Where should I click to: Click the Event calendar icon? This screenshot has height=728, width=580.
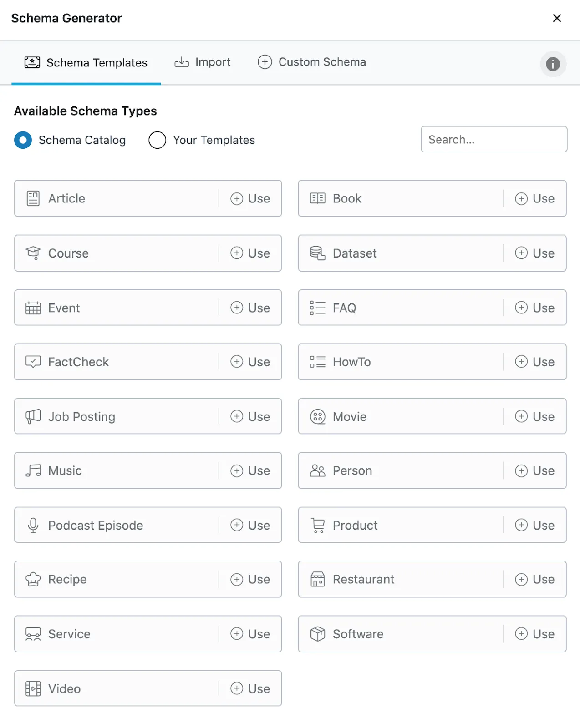click(x=33, y=308)
